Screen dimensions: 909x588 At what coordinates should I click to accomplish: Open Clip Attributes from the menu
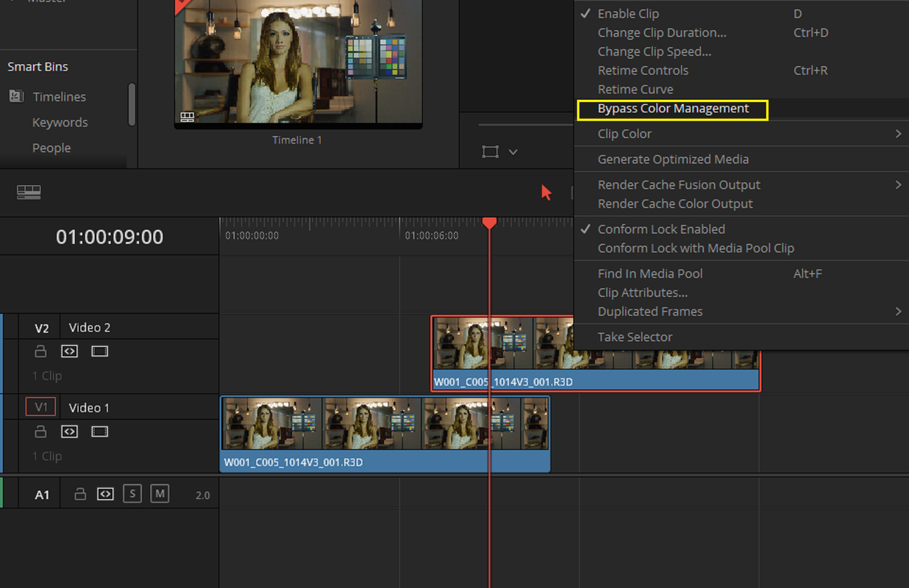coord(741,293)
